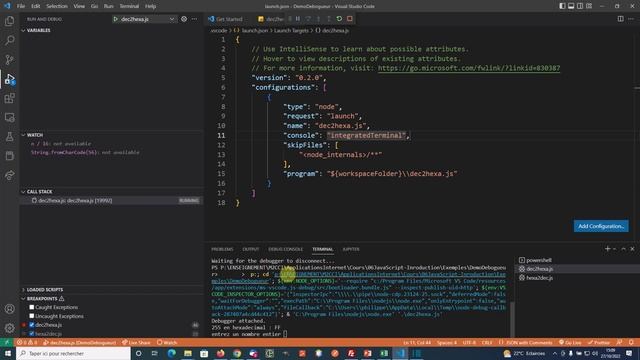Open the Windows Start menu
The image size is (640, 360).
click(8, 353)
